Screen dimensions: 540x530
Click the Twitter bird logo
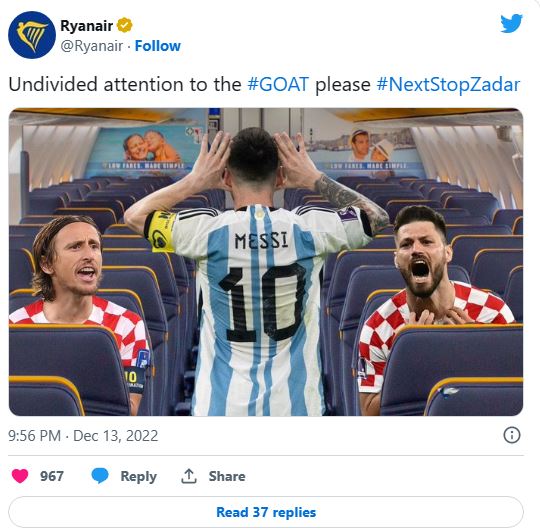pos(511,23)
